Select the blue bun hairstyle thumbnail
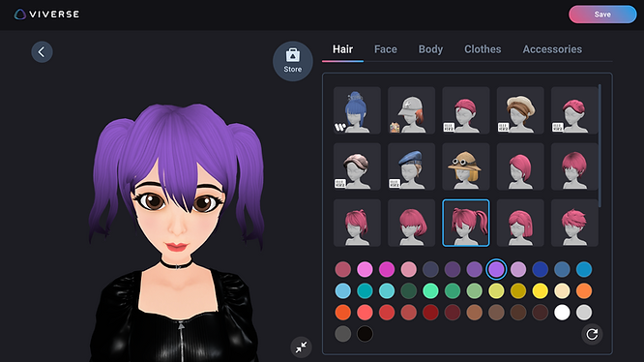Screen dimensions: 644x362 357,110
